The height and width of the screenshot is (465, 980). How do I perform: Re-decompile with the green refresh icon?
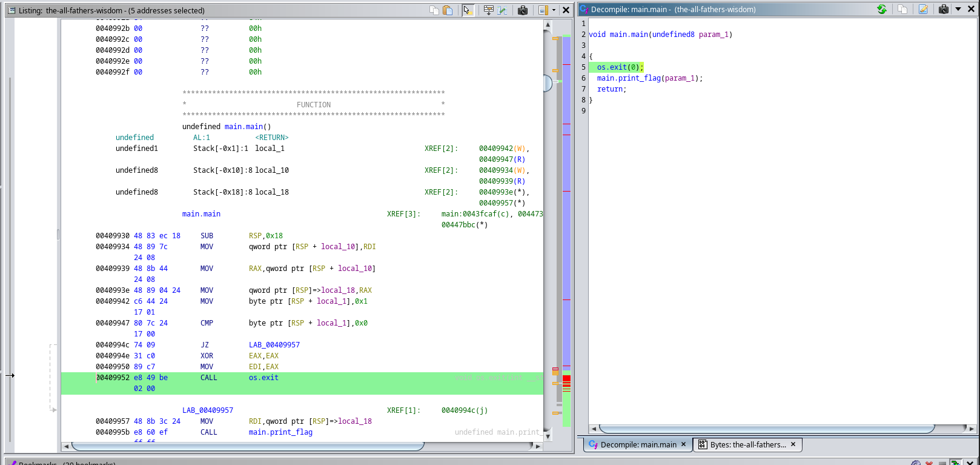882,9
